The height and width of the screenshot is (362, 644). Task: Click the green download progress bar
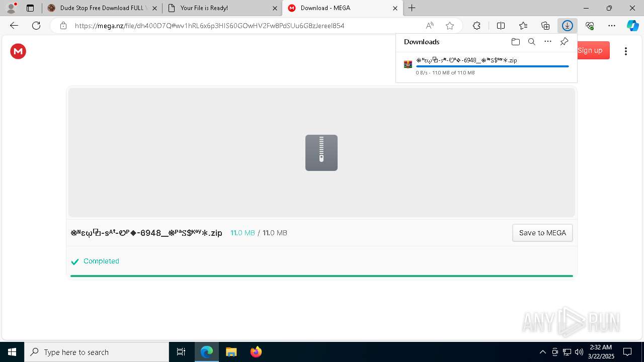pos(321,276)
